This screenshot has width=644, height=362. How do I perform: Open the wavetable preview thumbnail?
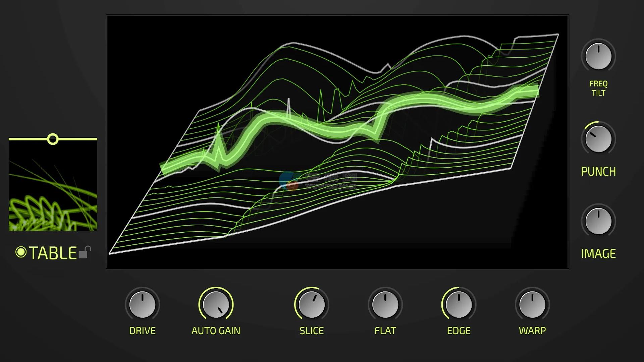(x=53, y=185)
